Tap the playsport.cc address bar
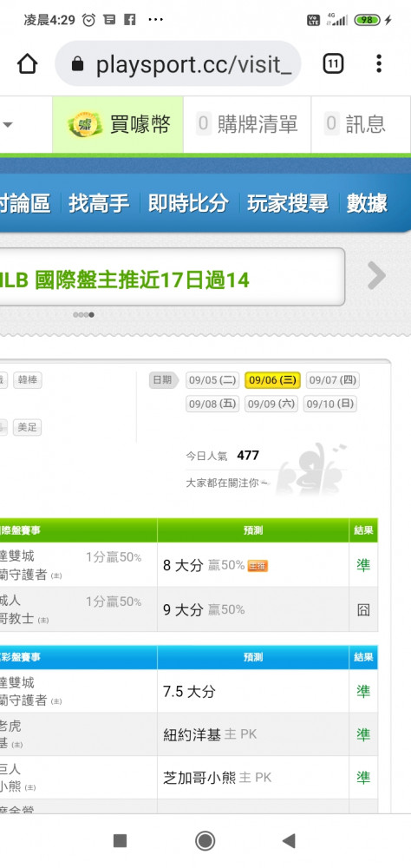Viewport: 411px width, 868px height. click(x=178, y=64)
